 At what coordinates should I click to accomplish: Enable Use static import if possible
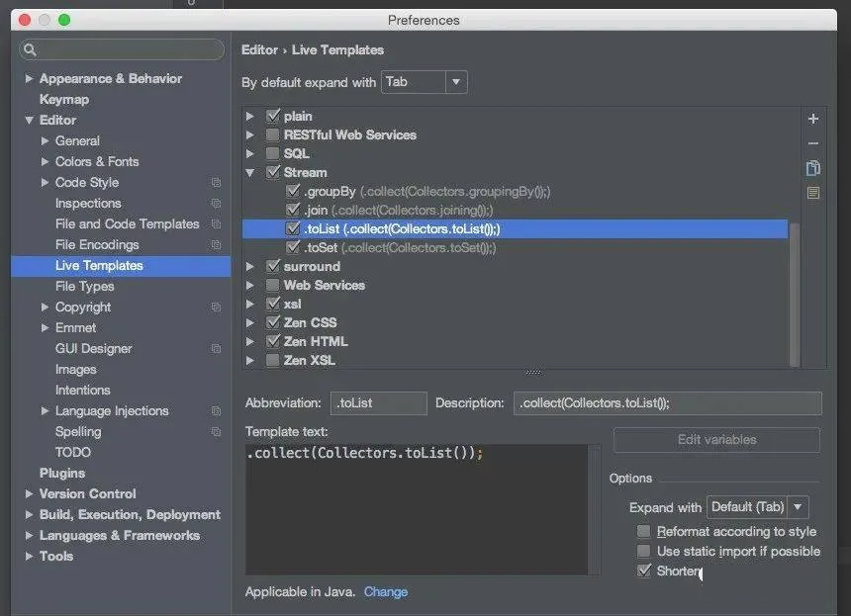click(x=643, y=552)
